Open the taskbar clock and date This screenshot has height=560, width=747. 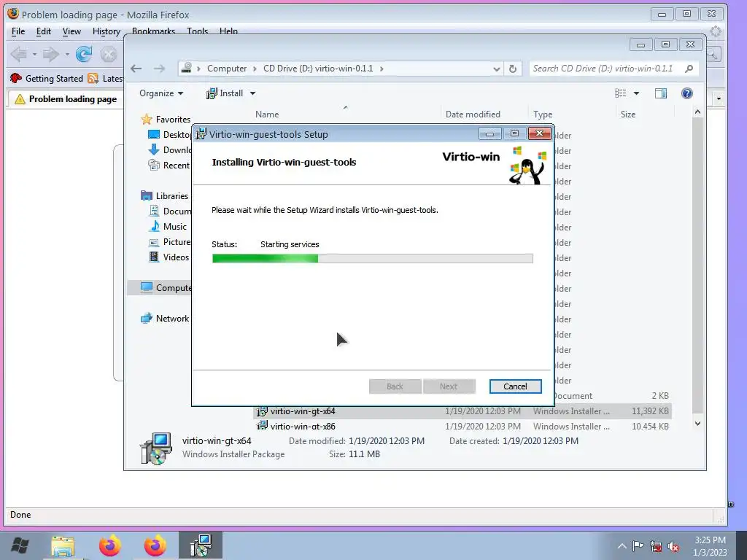[x=710, y=546]
